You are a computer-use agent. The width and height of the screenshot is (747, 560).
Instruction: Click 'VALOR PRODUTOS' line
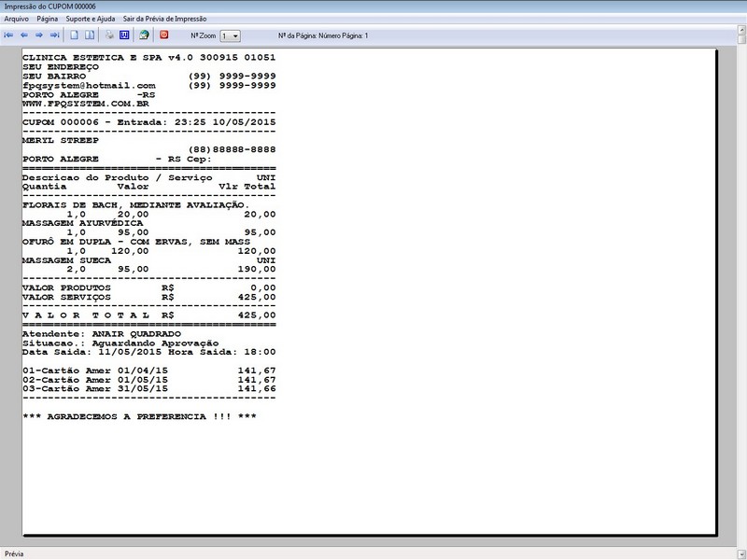149,287
